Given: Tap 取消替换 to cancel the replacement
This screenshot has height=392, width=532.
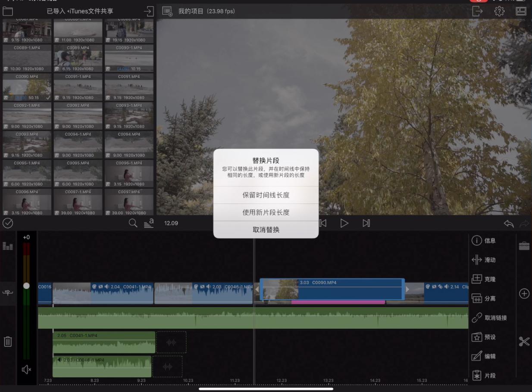Looking at the screenshot, I should pos(266,229).
